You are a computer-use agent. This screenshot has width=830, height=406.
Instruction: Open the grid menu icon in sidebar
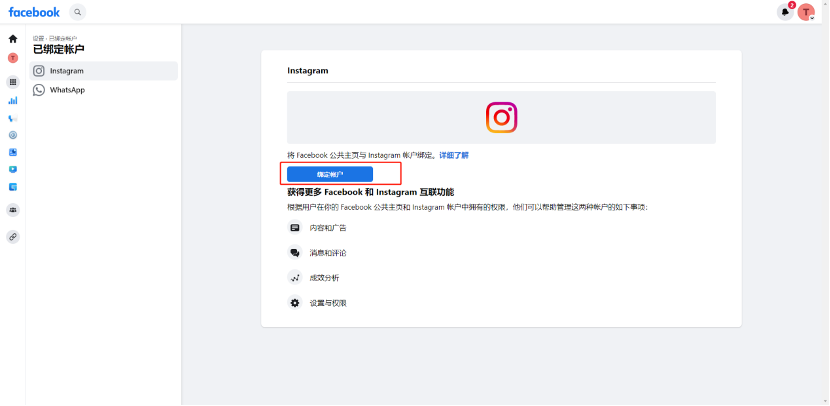click(13, 82)
